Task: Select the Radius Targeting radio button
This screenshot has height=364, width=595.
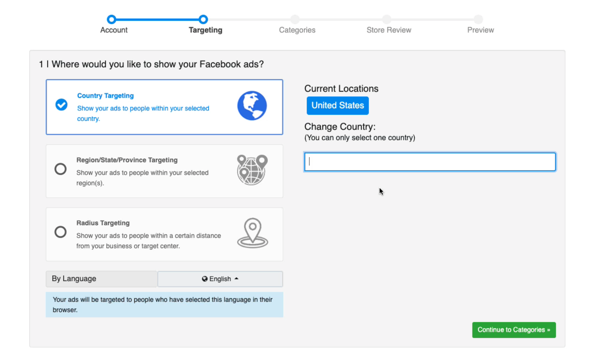Action: point(61,232)
